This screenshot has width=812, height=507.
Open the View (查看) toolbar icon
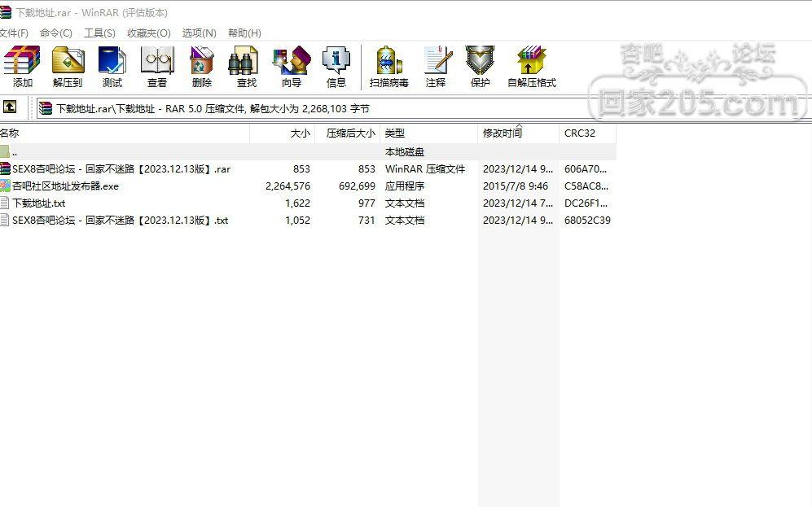click(157, 60)
